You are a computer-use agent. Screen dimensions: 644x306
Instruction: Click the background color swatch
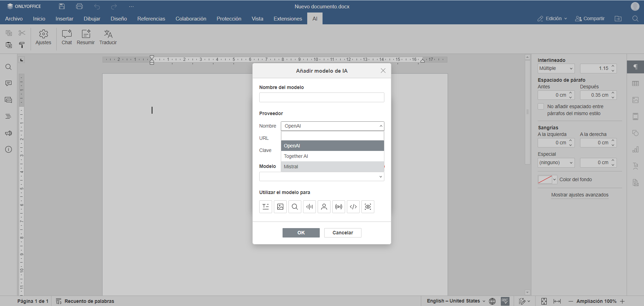point(545,179)
